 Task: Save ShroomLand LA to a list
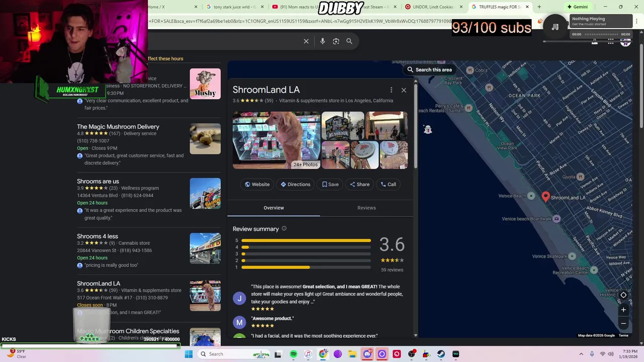click(x=330, y=185)
